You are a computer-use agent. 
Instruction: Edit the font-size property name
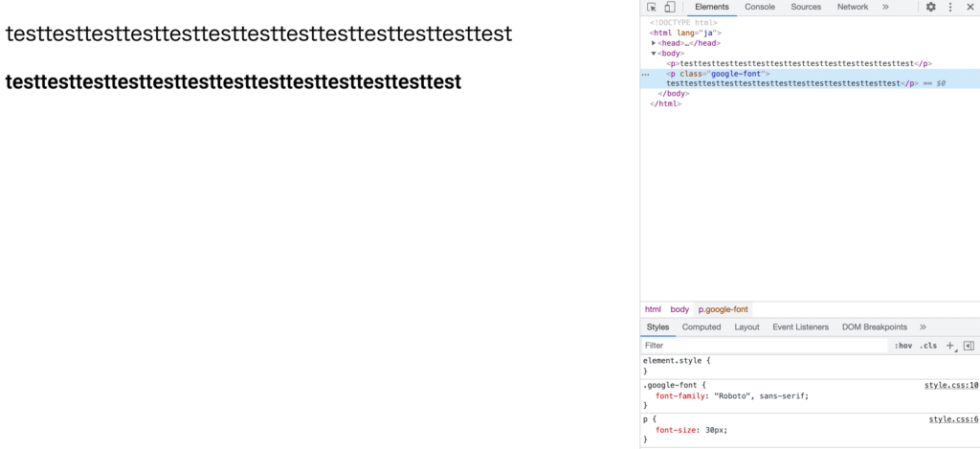point(676,430)
